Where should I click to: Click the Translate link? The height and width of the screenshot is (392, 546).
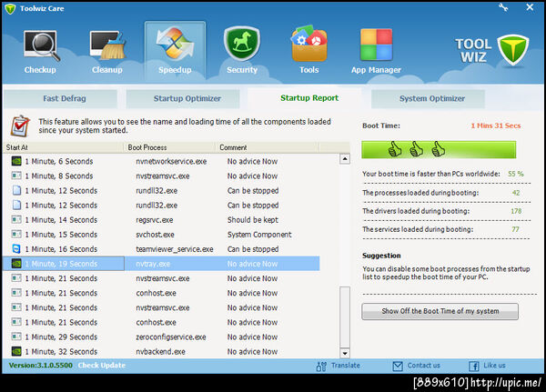(x=346, y=366)
